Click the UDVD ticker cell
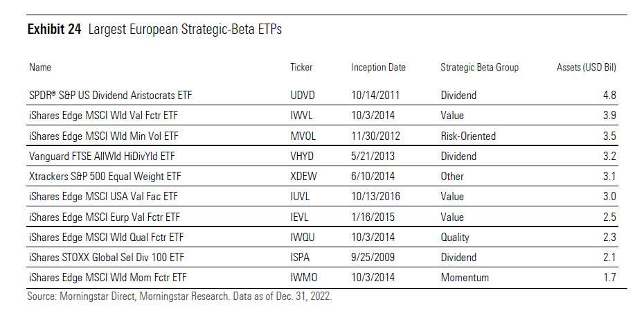This screenshot has width=644, height=320. tap(303, 95)
